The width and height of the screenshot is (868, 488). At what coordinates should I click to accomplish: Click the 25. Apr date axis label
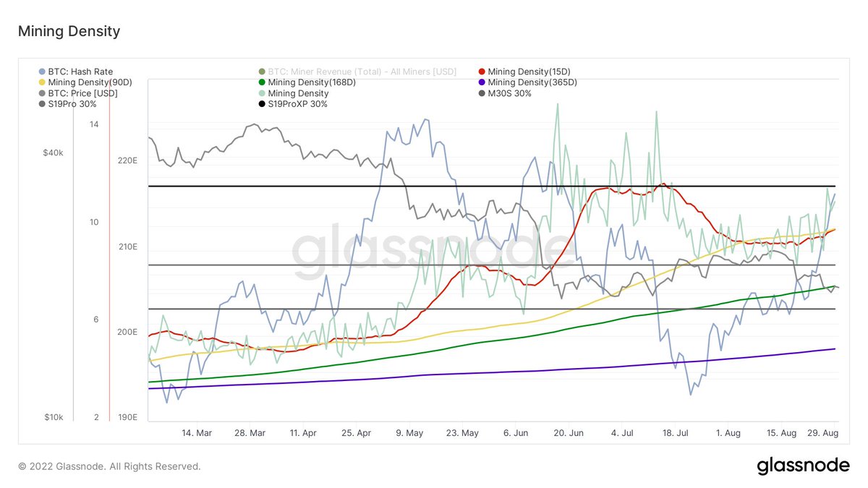357,433
